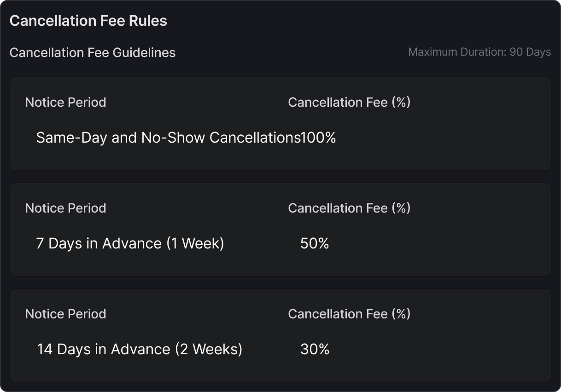
Task: Click the "Cancellation Fee Guidelines" subtitle
Action: (92, 52)
